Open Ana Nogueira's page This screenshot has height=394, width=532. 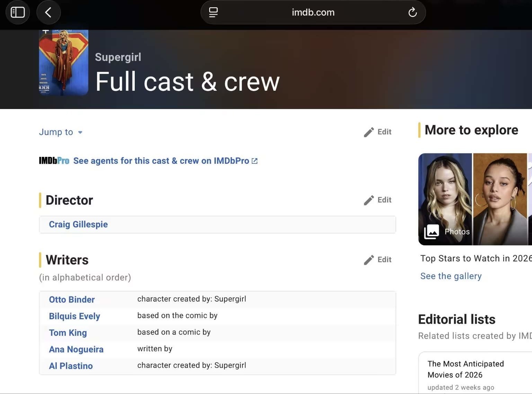pos(76,349)
